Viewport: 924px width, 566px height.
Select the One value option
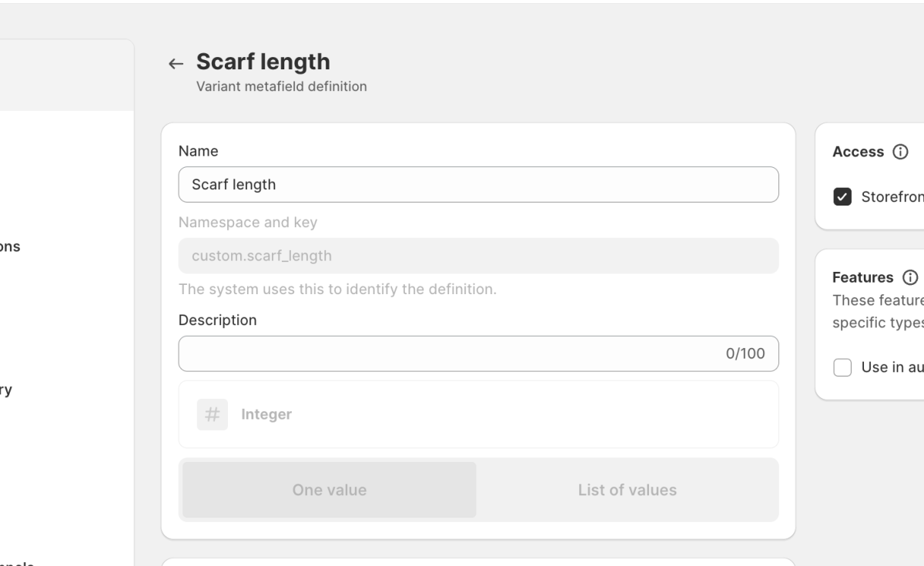tap(329, 490)
